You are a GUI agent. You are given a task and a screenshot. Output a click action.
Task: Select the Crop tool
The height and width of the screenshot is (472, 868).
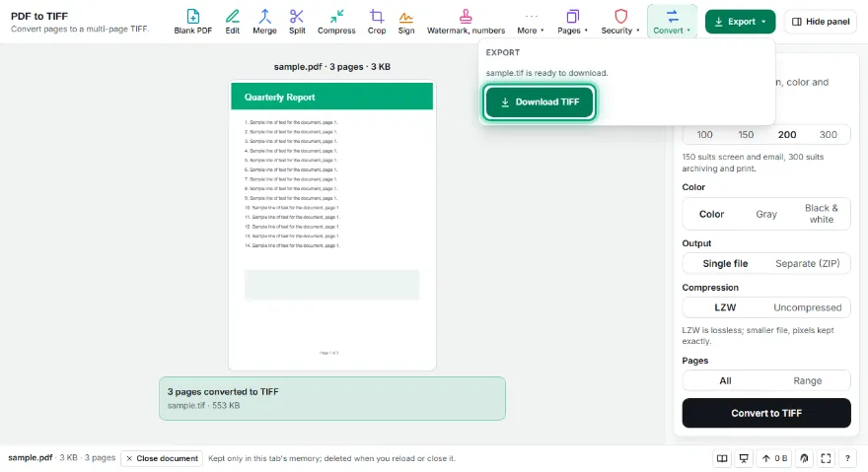click(377, 22)
